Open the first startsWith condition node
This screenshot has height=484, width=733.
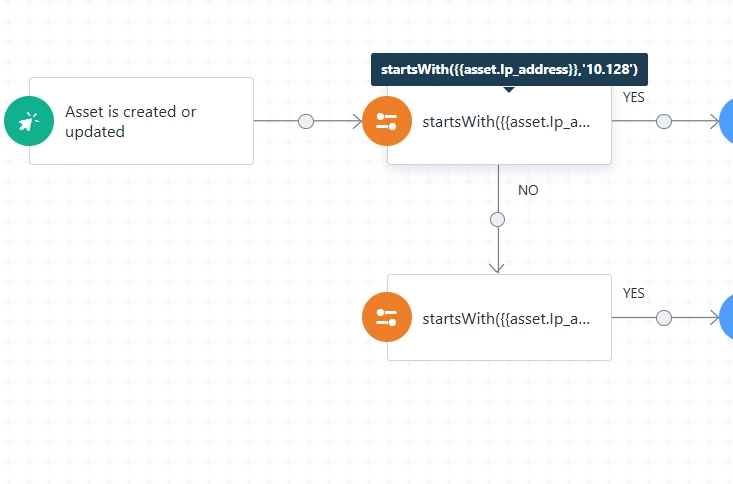pyautogui.click(x=499, y=123)
